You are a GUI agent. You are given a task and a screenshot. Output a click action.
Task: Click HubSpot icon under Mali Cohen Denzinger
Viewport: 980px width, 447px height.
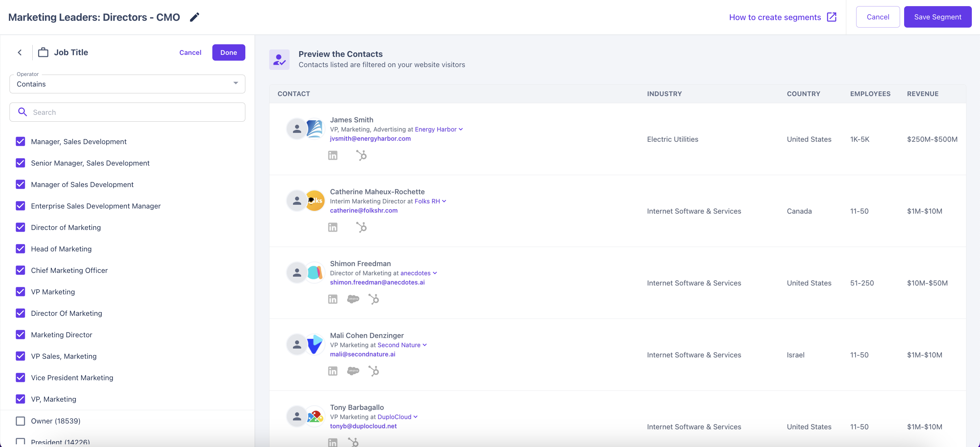(x=374, y=371)
